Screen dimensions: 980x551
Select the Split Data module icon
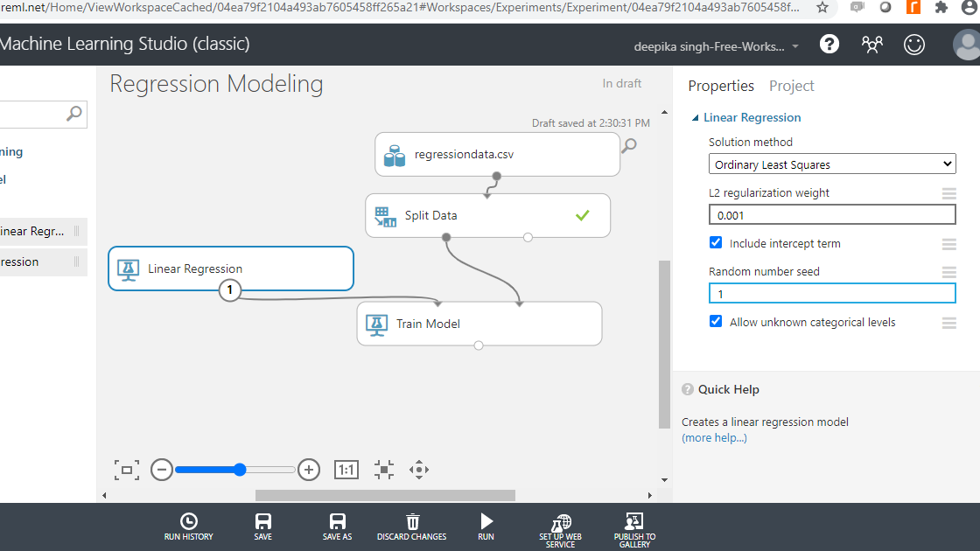pos(385,216)
